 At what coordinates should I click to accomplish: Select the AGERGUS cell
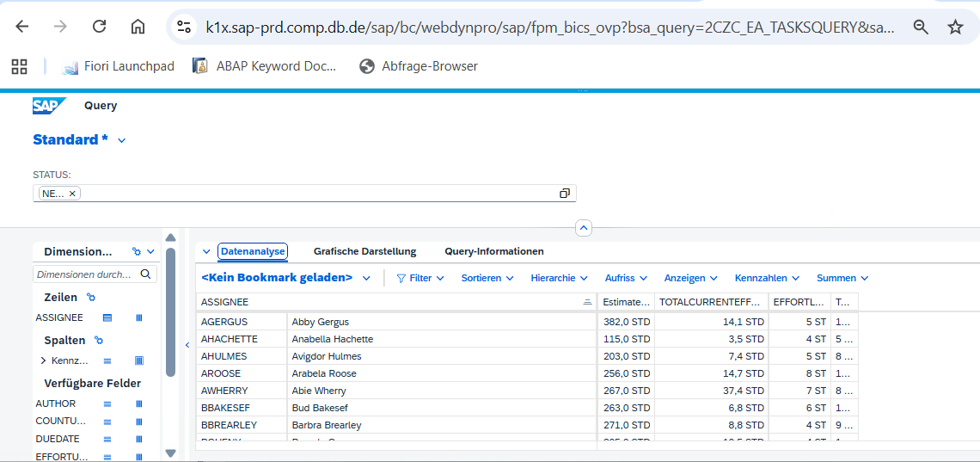[x=242, y=322]
